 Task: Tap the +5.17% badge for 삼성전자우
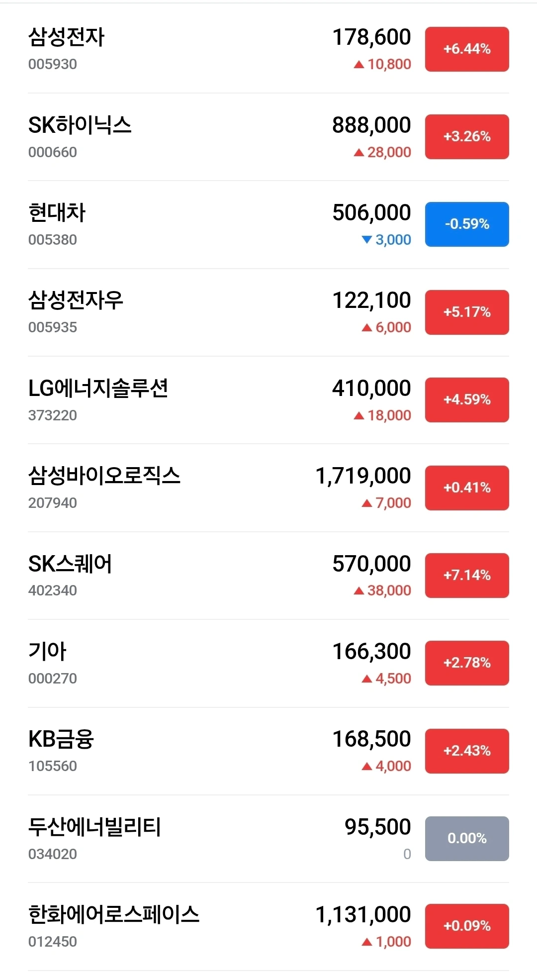point(467,312)
